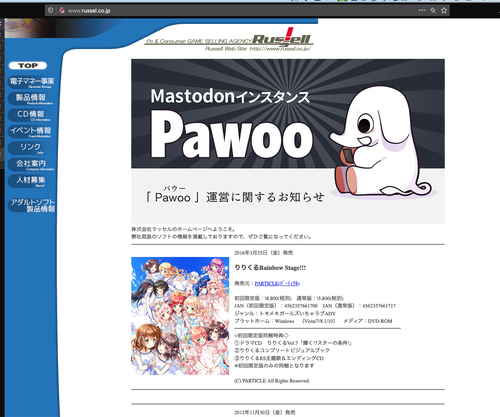This screenshot has height=417, width=500.
Task: Click the 2016年3月25日 release date text
Action: tap(263, 253)
